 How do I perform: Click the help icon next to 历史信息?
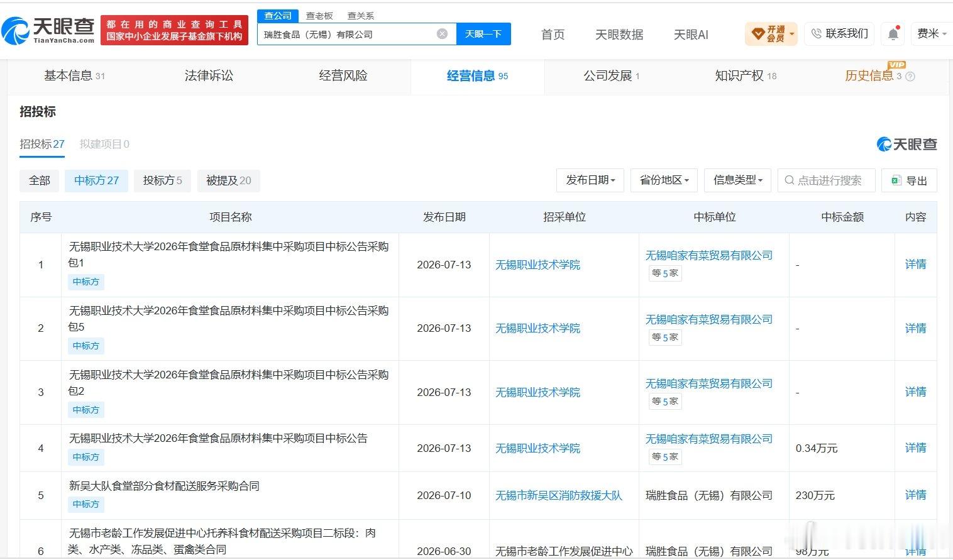coord(910,76)
